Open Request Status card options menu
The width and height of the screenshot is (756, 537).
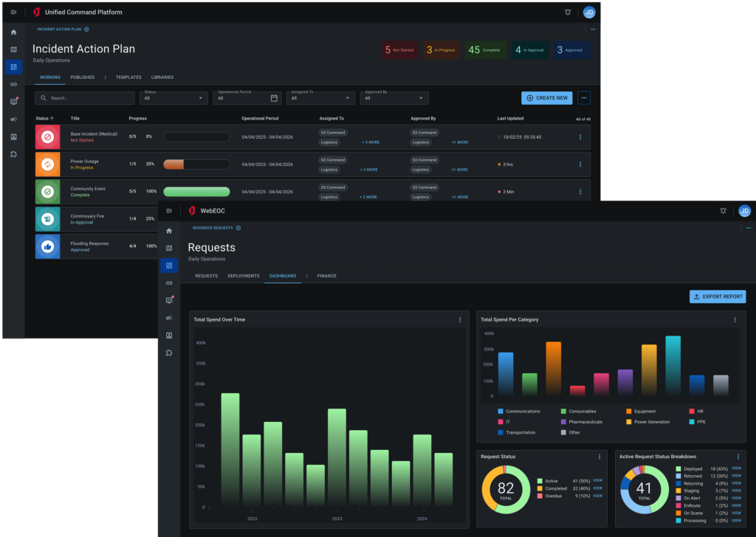pyautogui.click(x=599, y=457)
